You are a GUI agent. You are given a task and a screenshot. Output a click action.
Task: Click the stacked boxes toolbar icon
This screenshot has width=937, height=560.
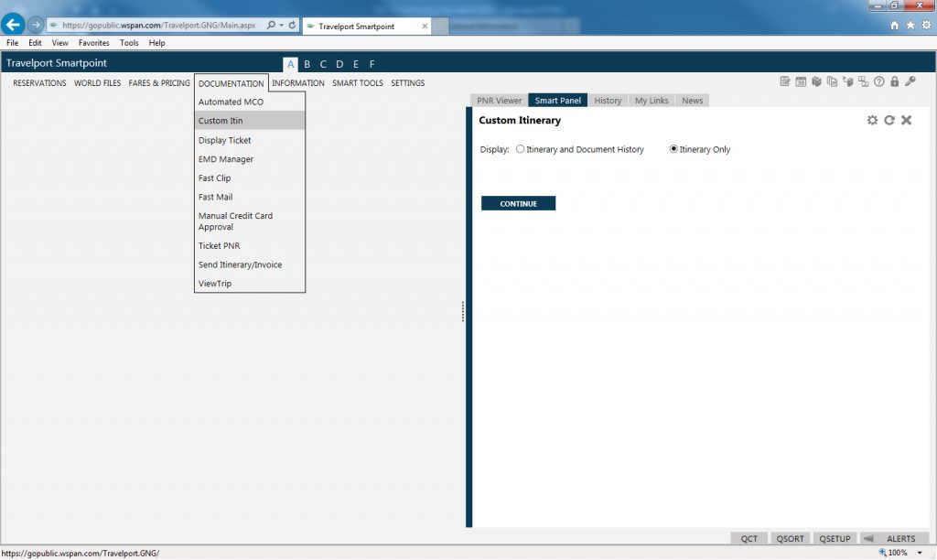point(816,81)
